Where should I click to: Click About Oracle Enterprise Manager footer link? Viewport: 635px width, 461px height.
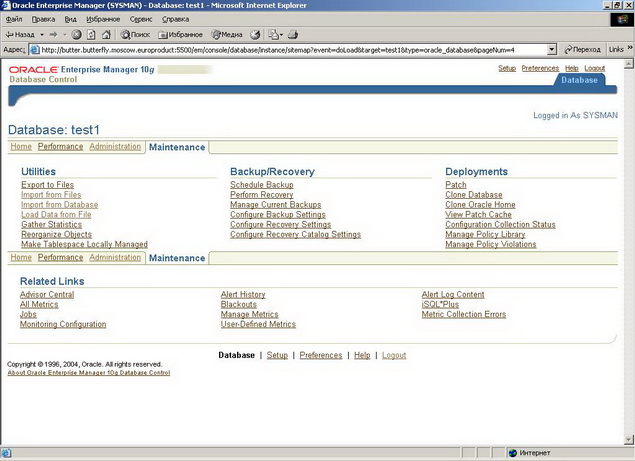pyautogui.click(x=89, y=373)
